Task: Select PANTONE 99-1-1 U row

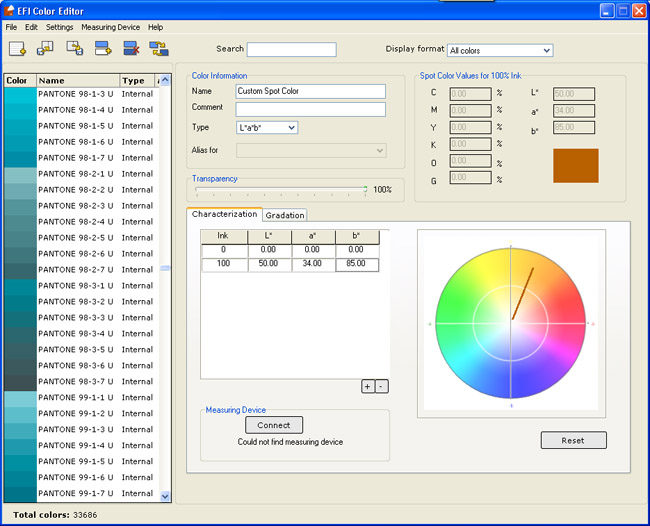Action: click(82, 398)
